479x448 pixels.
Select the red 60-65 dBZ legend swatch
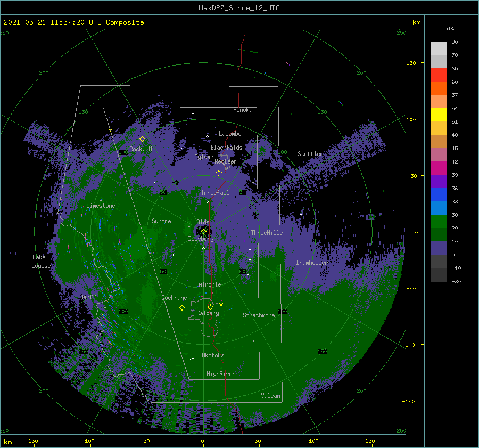tap(439, 75)
